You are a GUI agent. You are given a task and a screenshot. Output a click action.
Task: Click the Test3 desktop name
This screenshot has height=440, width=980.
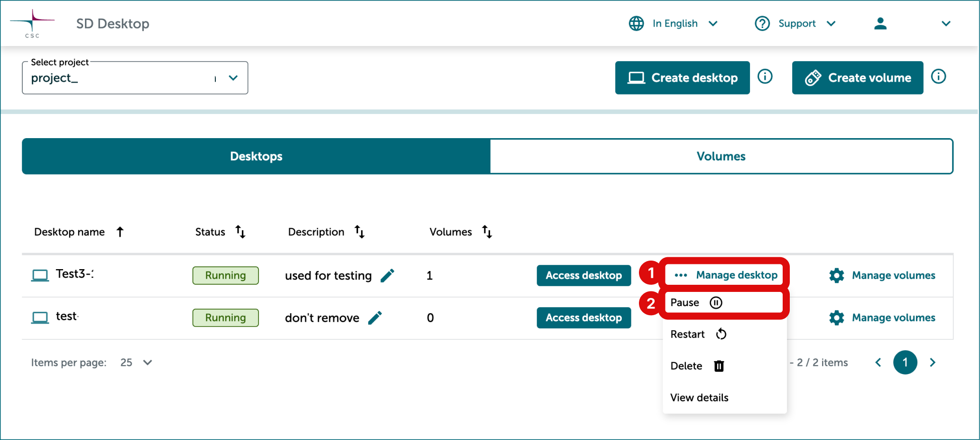[74, 274]
